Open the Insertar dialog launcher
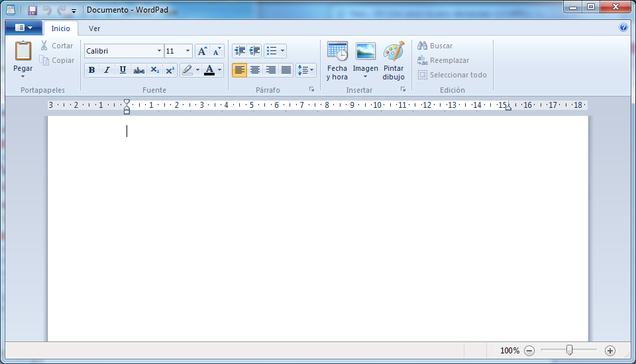Screen dimensions: 636x364 [403, 89]
